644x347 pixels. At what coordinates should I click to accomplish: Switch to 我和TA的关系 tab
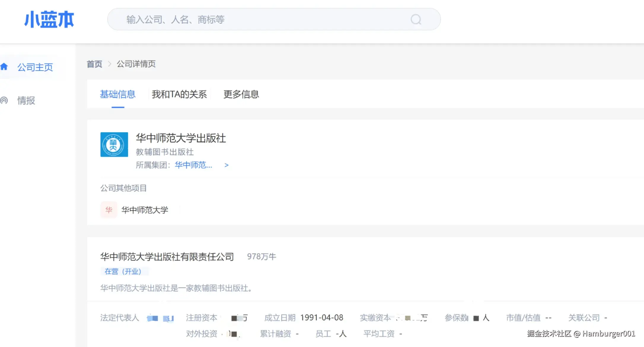click(179, 94)
